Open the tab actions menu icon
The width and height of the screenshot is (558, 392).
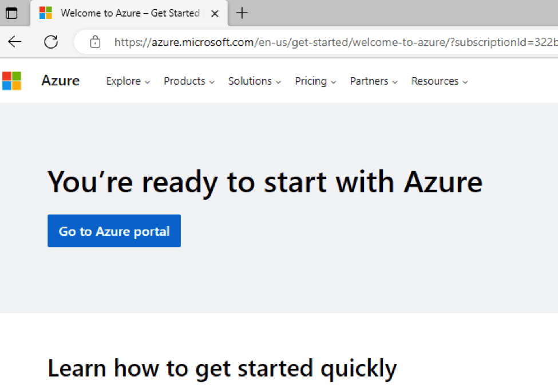(11, 13)
